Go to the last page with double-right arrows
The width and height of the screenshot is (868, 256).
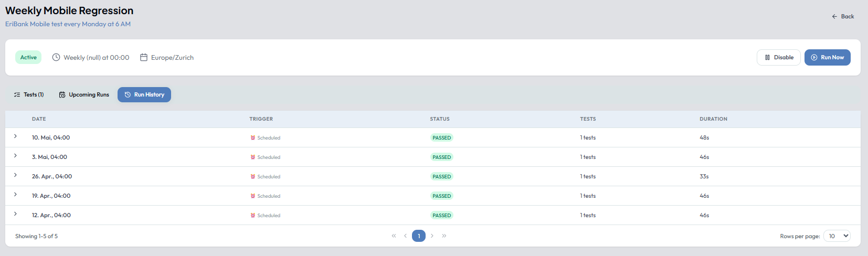pos(444,236)
